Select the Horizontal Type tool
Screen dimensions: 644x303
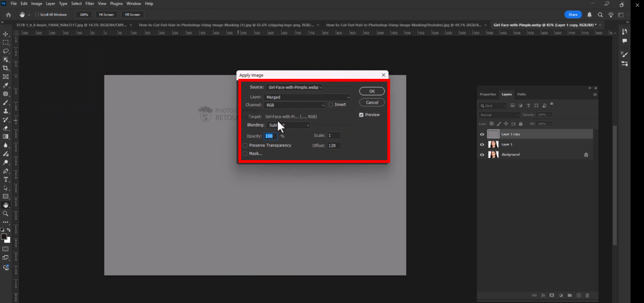[x=6, y=179]
